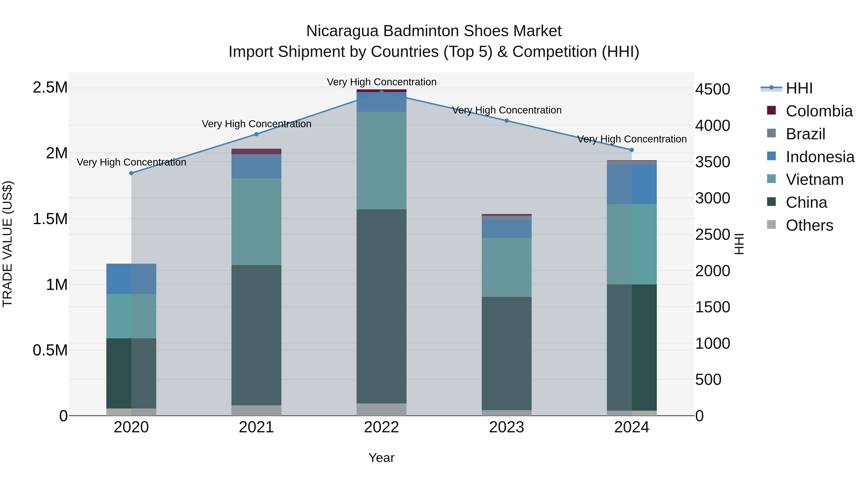
Task: Click the Year axis title
Action: tap(381, 458)
